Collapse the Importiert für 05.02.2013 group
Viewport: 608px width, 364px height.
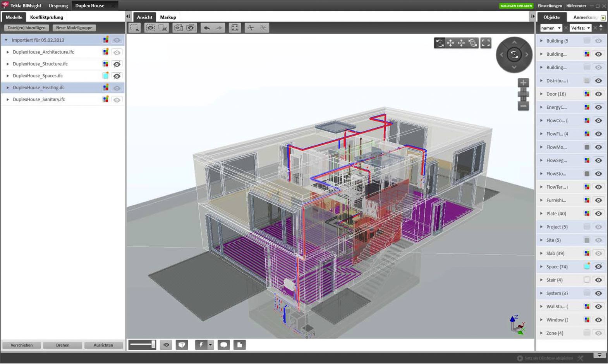point(6,40)
